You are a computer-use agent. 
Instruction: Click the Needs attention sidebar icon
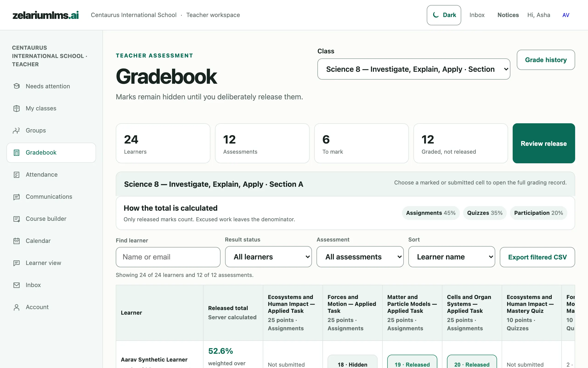(x=17, y=86)
